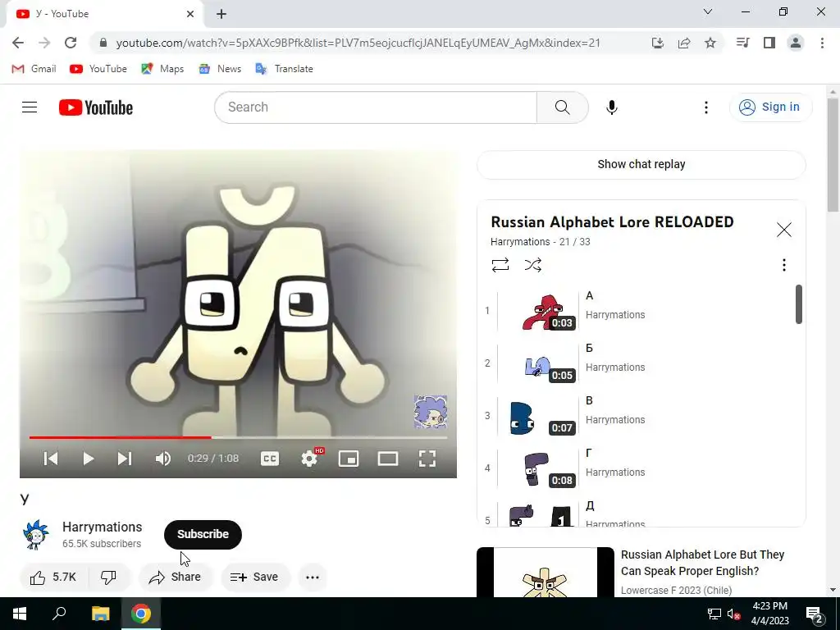Viewport: 840px width, 630px height.
Task: Go back in Chrome
Action: point(18,43)
